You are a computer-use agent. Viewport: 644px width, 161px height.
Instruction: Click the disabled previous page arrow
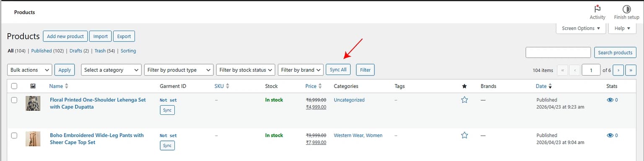tap(575, 70)
